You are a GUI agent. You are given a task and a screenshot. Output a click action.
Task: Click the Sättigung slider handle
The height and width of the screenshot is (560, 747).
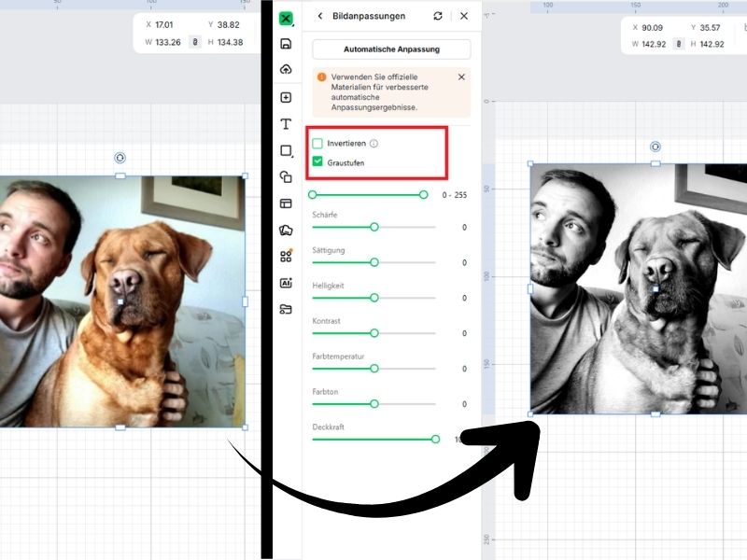(x=374, y=262)
